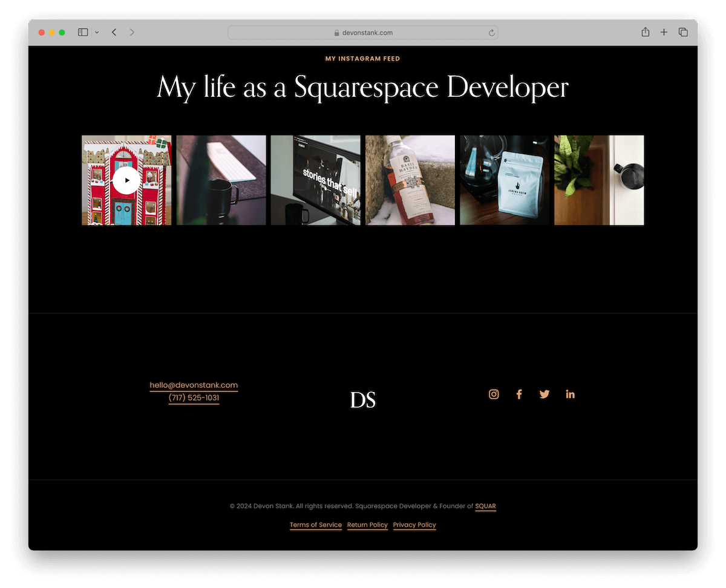Email hello@devonstank.com link

194,385
